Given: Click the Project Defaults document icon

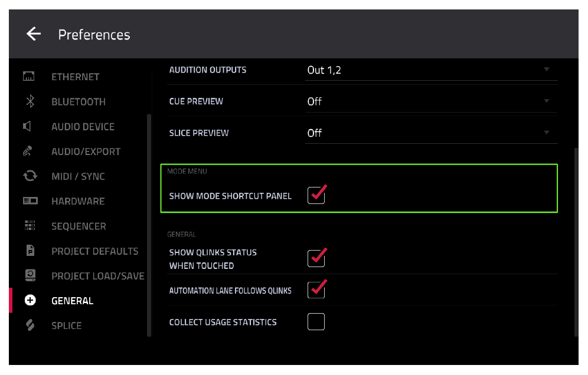Looking at the screenshot, I should [x=30, y=250].
